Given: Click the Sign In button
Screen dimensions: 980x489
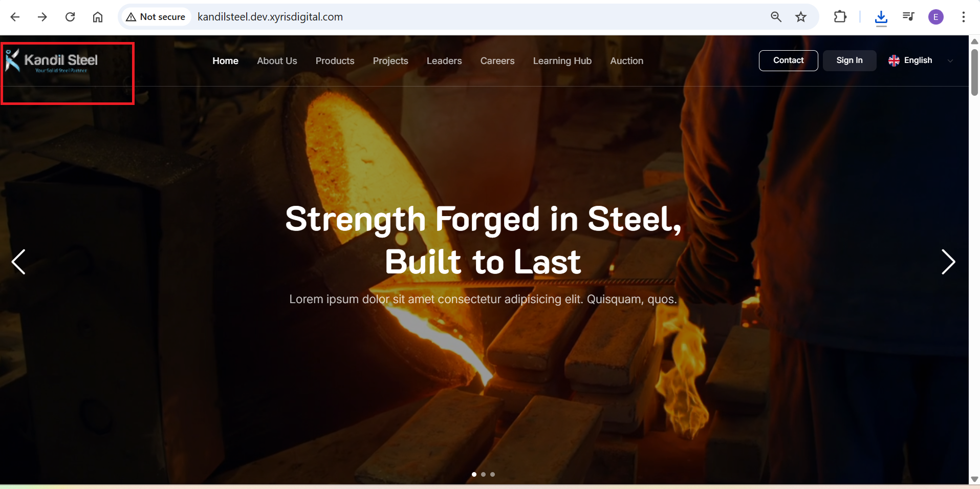Looking at the screenshot, I should pos(849,60).
